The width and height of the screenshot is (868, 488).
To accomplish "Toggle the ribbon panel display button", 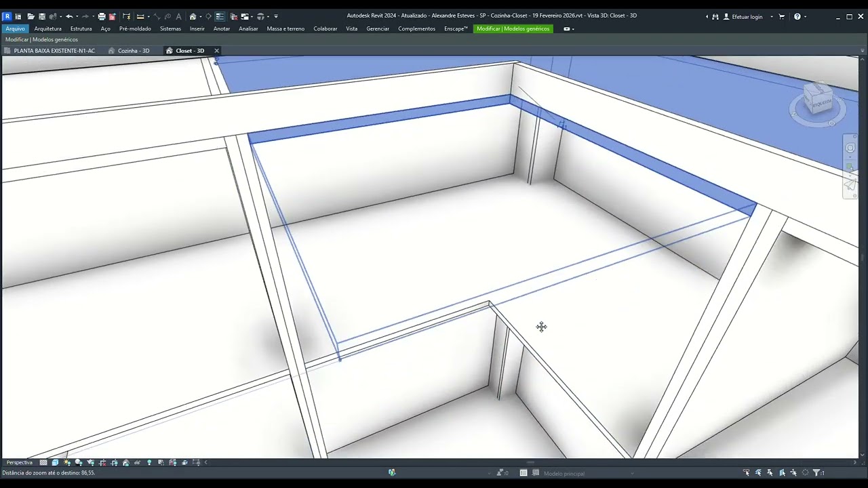I will [x=567, y=28].
